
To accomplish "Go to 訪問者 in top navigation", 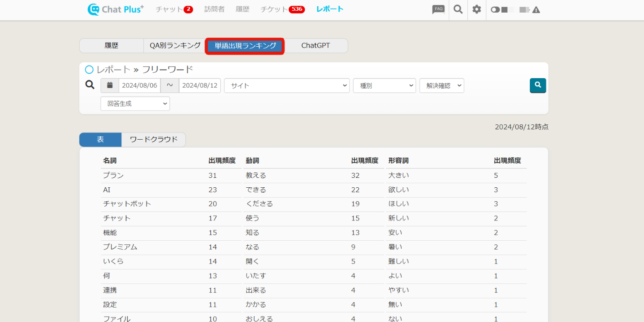I will [x=214, y=9].
